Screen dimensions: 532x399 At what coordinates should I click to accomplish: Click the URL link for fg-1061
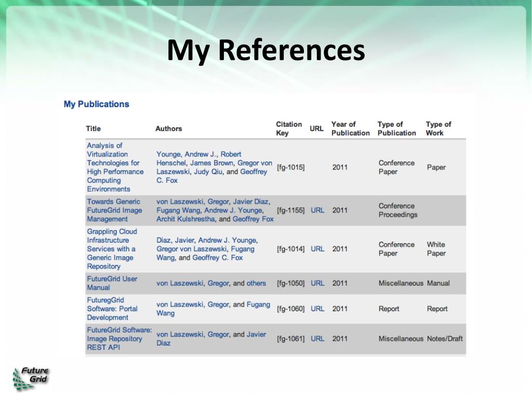(317, 339)
